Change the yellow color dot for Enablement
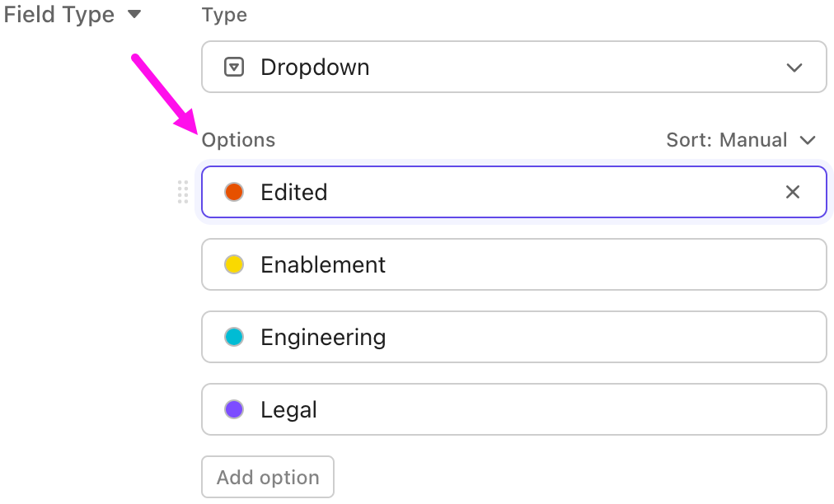 (234, 265)
